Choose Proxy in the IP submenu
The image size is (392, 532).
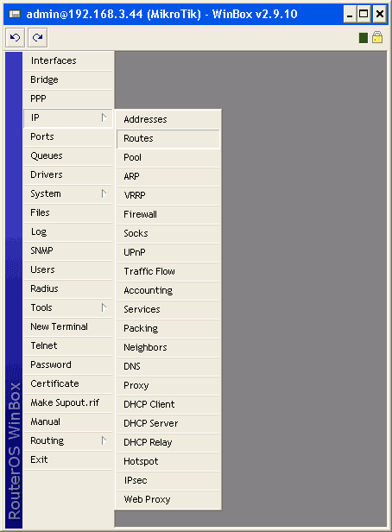click(168, 385)
